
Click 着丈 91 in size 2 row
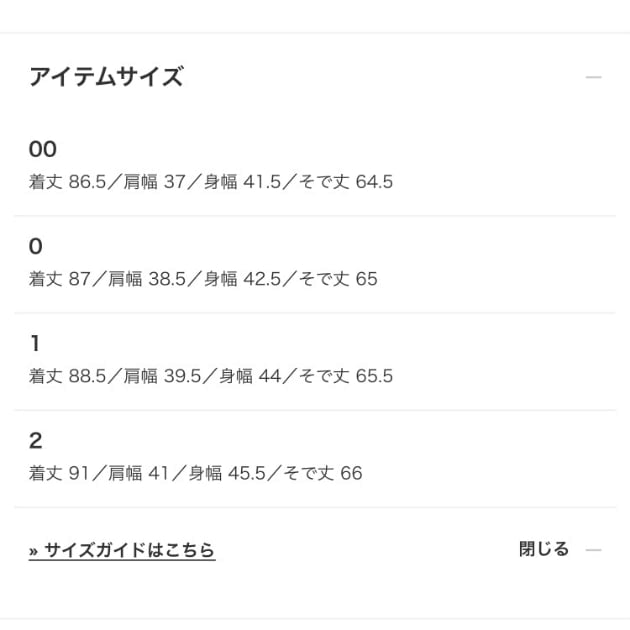click(59, 473)
